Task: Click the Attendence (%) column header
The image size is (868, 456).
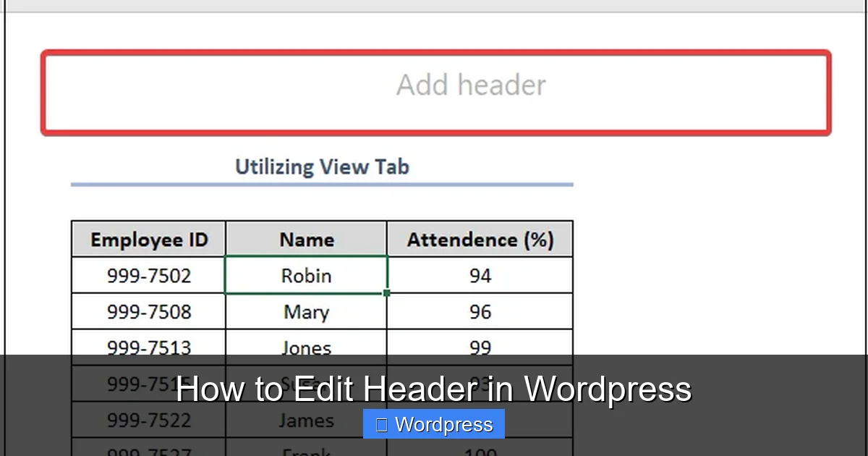Action: [480, 239]
